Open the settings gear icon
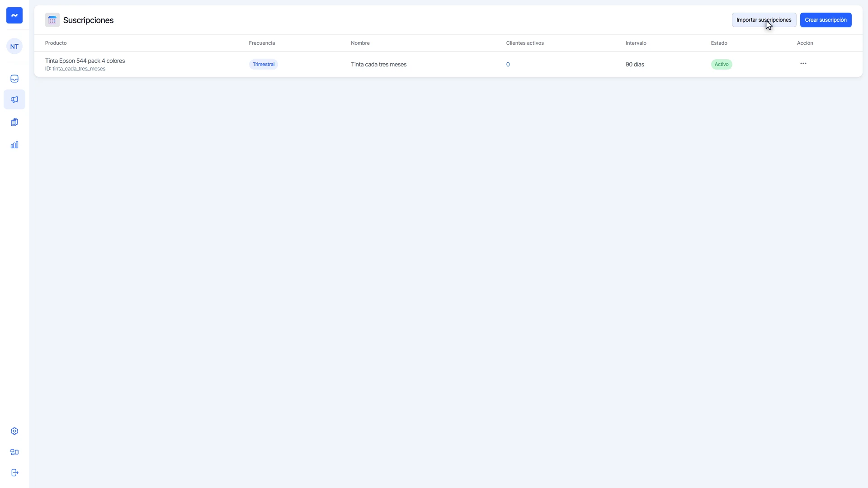This screenshot has width=868, height=488. [14, 431]
